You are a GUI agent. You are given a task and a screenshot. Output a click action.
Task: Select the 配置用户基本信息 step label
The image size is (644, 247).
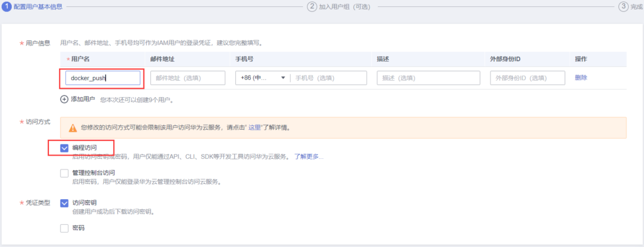point(38,7)
